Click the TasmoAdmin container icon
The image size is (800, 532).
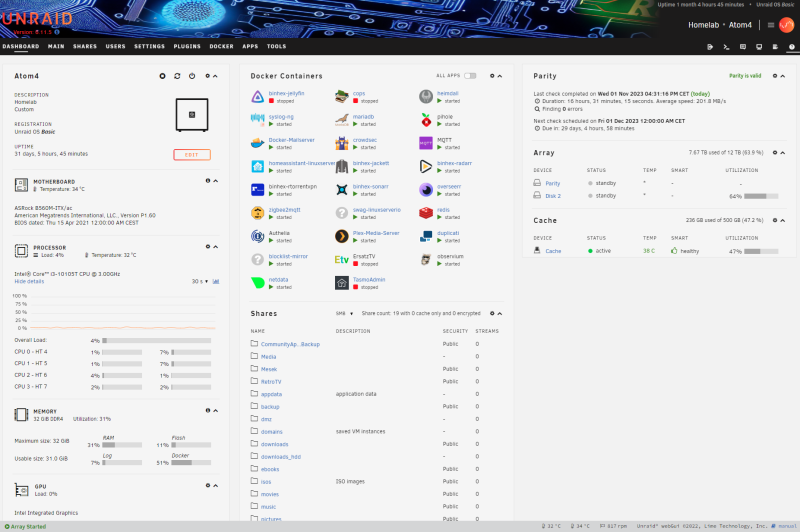coord(342,283)
